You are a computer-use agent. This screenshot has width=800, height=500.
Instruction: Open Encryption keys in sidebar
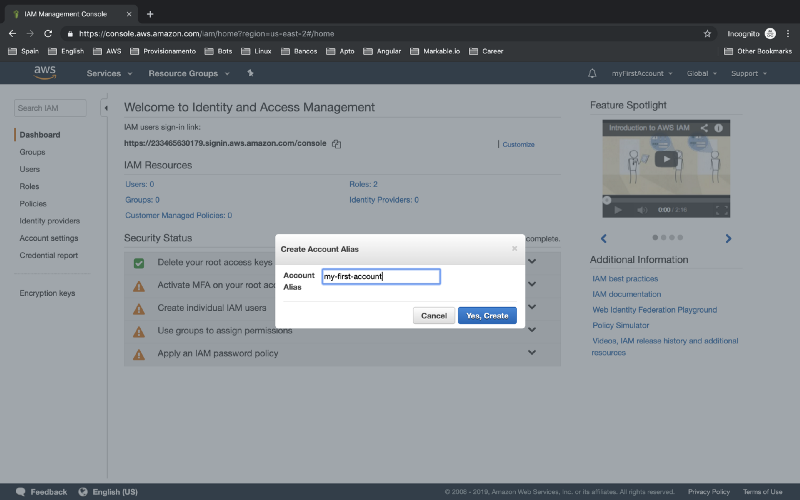(x=47, y=293)
